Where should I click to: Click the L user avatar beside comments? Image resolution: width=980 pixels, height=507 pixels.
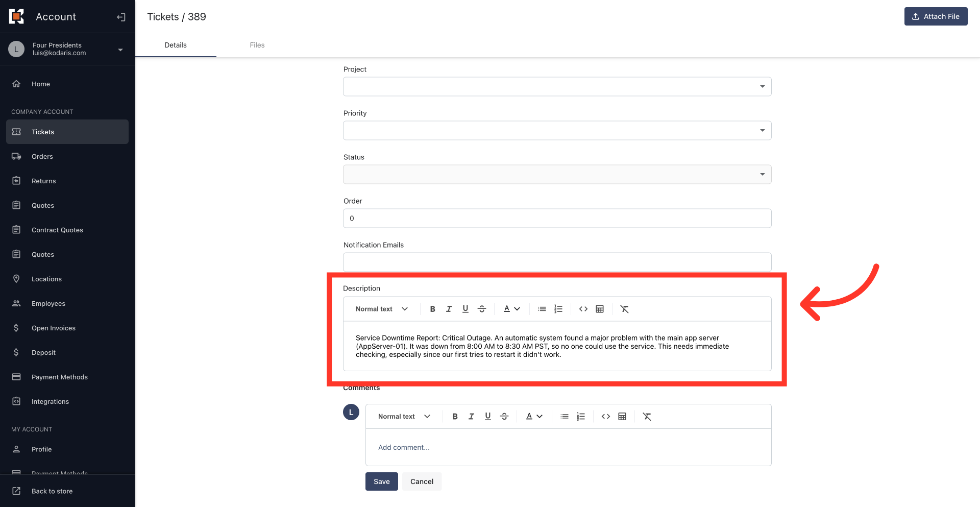point(351,412)
